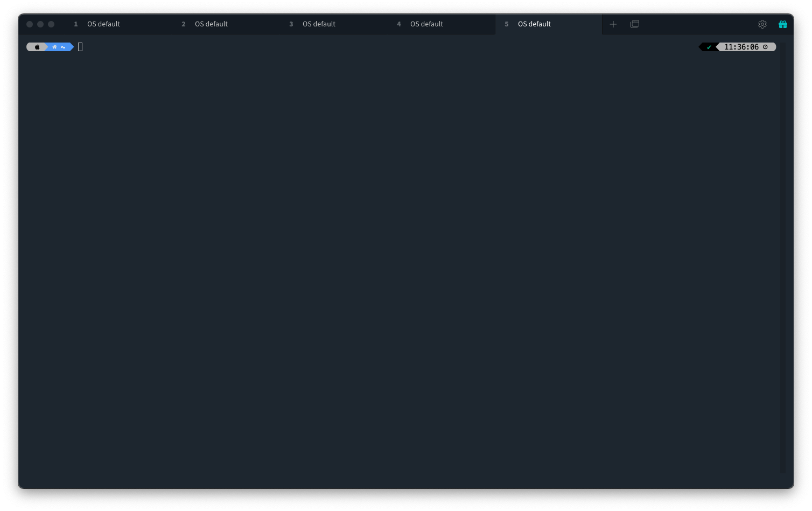
Task: Open the terminal Settings with the gear icon
Action: tap(762, 24)
